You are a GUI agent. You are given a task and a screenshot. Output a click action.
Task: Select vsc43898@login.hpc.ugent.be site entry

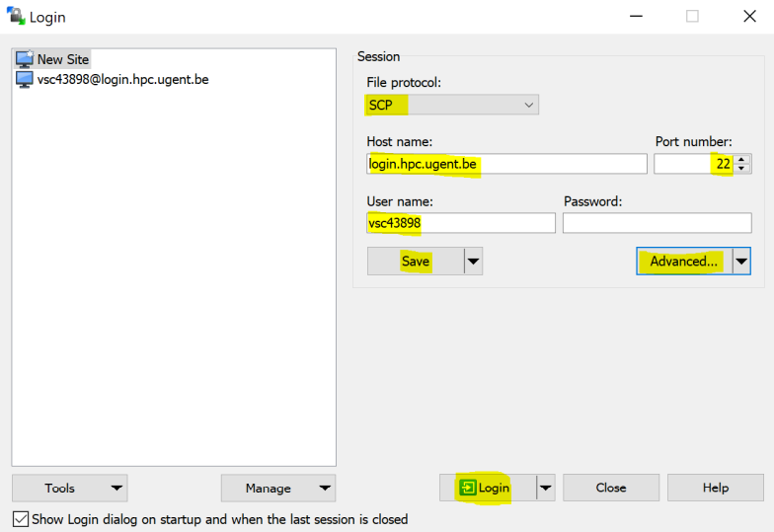[122, 79]
